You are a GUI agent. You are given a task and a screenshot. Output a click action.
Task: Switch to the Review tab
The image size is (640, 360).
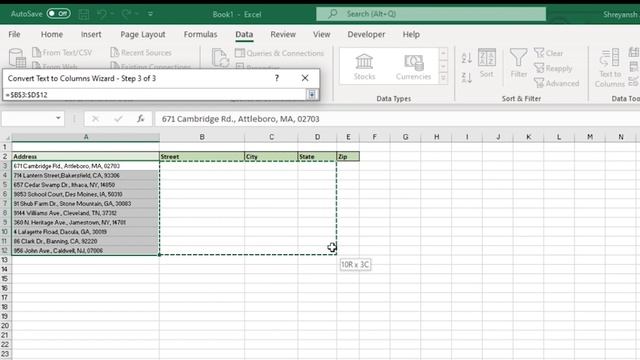[283, 34]
